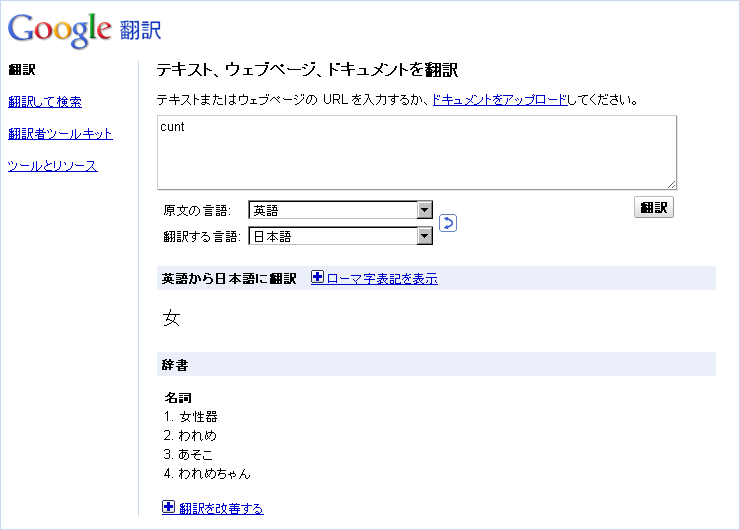This screenshot has width=740, height=530.
Task: Click the page heading テキスト、ウェブページ、ドキュメントを翻訳
Action: click(x=307, y=70)
